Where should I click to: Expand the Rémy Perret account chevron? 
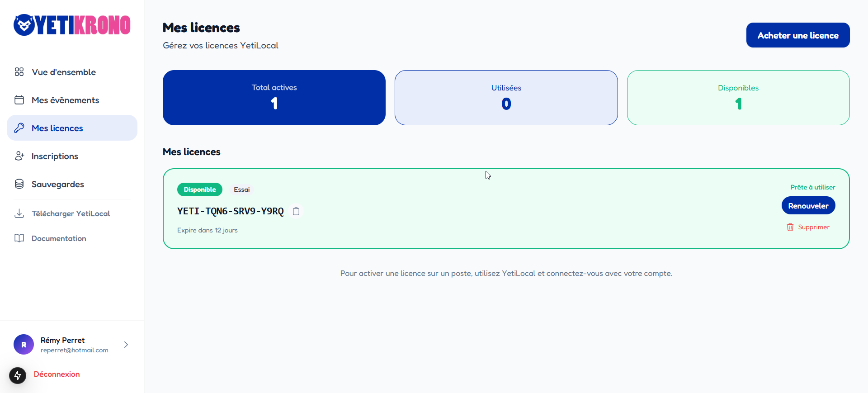pos(126,345)
